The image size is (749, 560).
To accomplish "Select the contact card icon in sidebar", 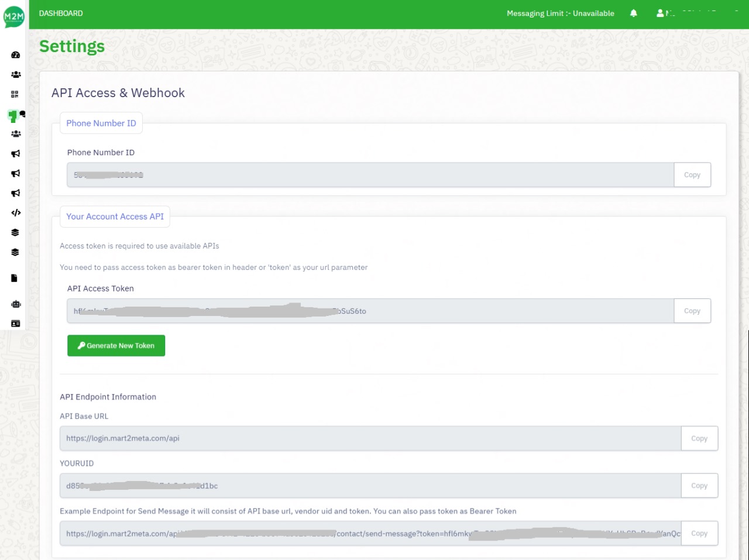I will 15,322.
